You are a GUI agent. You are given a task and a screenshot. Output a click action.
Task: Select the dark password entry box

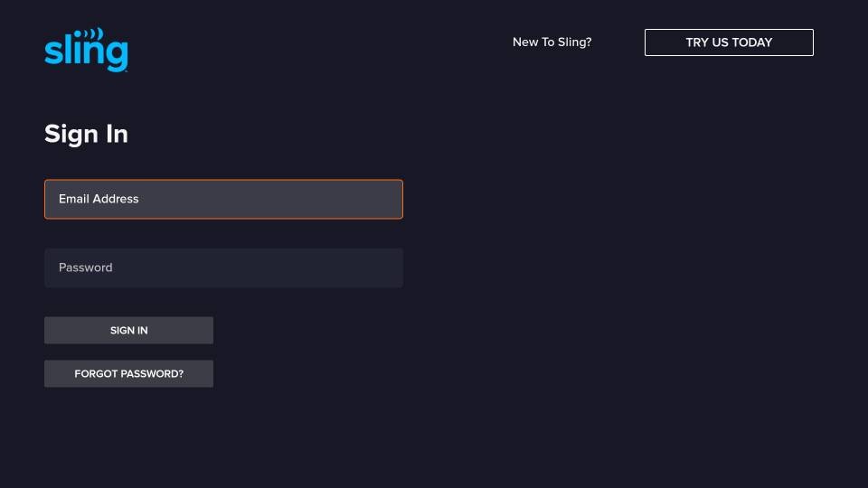click(x=223, y=267)
